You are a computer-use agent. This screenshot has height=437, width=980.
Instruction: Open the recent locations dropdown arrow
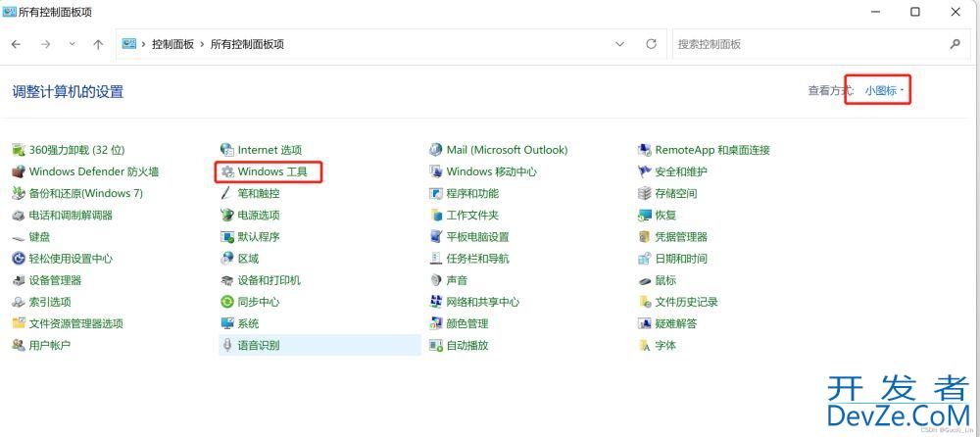tap(72, 44)
